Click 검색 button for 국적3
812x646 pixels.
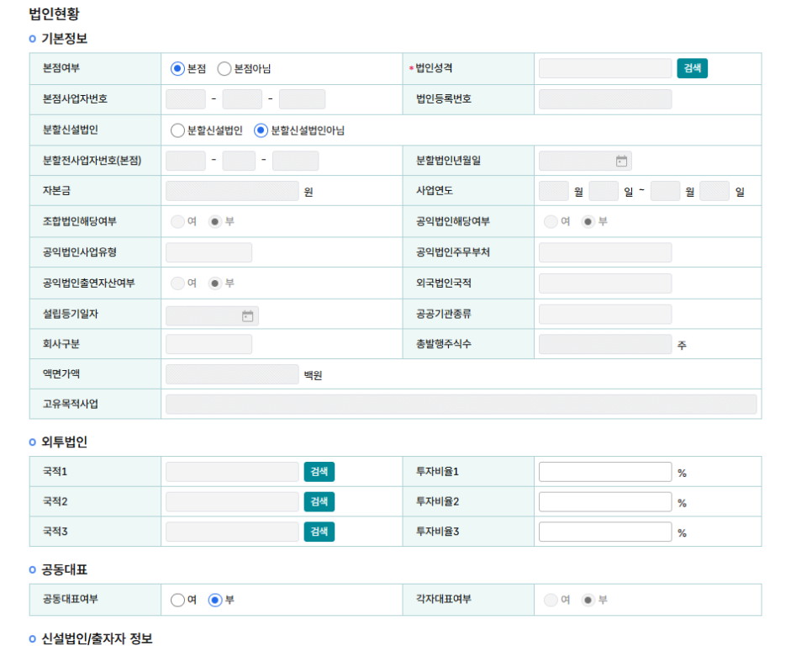(319, 532)
